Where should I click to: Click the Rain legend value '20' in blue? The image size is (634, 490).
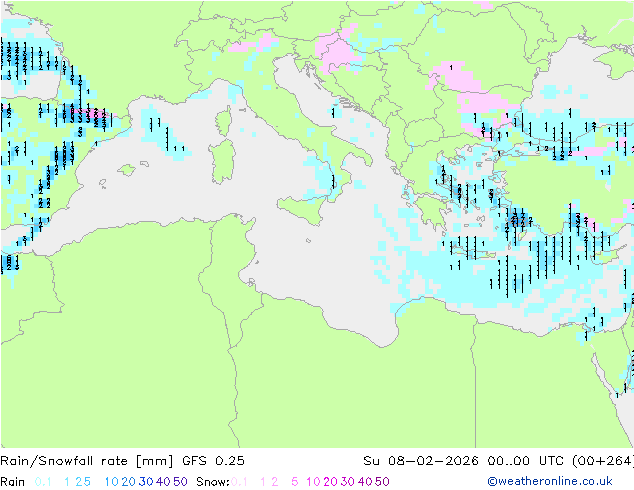click(x=128, y=482)
